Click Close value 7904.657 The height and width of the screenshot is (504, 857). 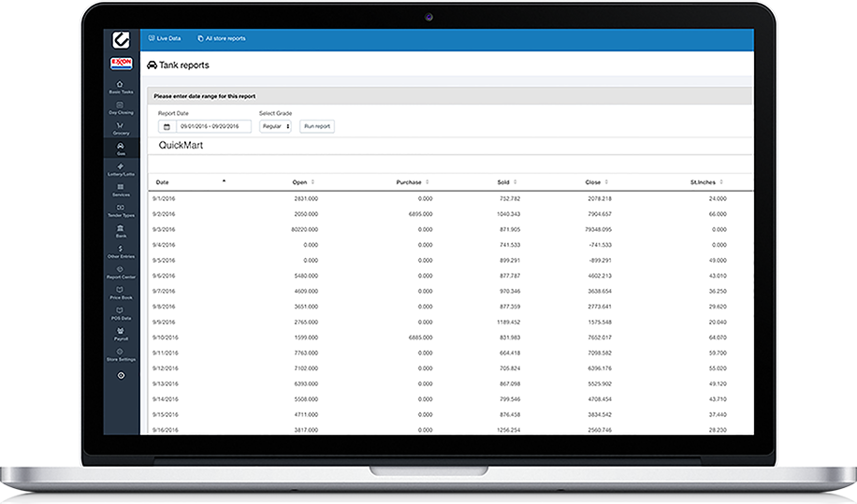click(x=600, y=214)
